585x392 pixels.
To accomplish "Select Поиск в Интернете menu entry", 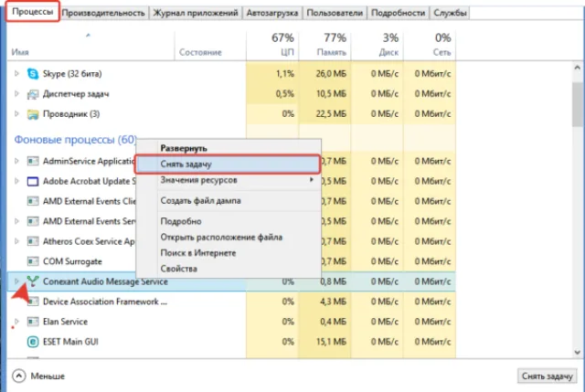I will tap(228, 253).
